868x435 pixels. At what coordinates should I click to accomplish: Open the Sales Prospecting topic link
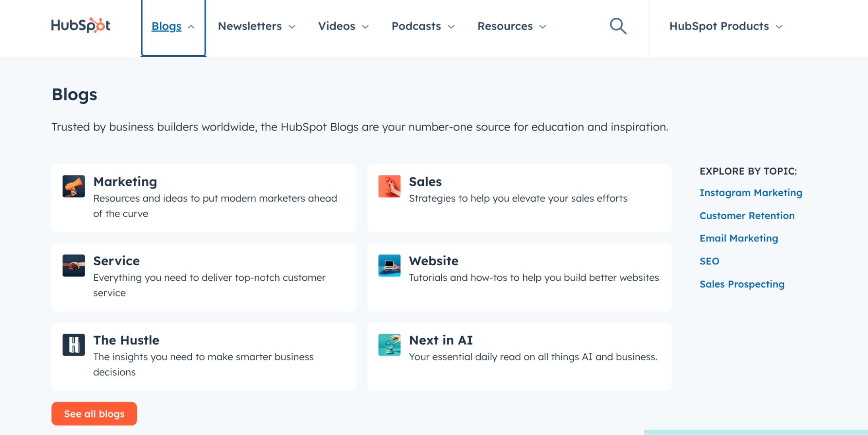[742, 284]
